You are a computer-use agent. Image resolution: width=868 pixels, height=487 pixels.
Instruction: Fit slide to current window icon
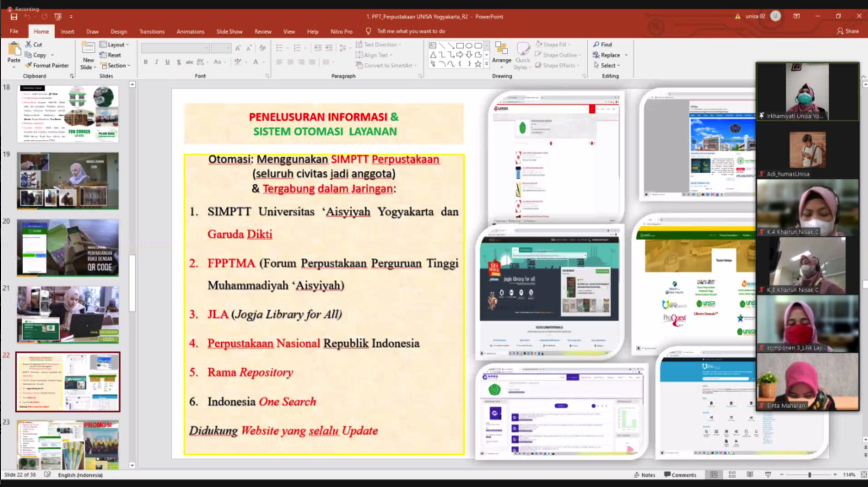(863, 475)
